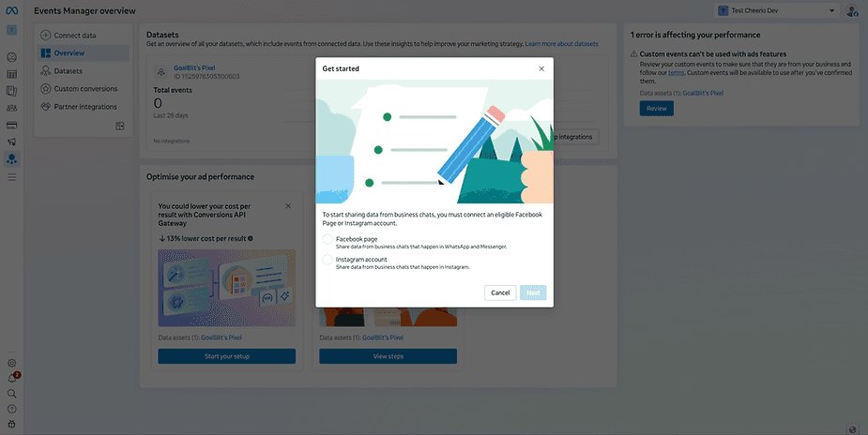
Task: Click the GoalBlit's Pixel dataset icon
Action: point(161,72)
